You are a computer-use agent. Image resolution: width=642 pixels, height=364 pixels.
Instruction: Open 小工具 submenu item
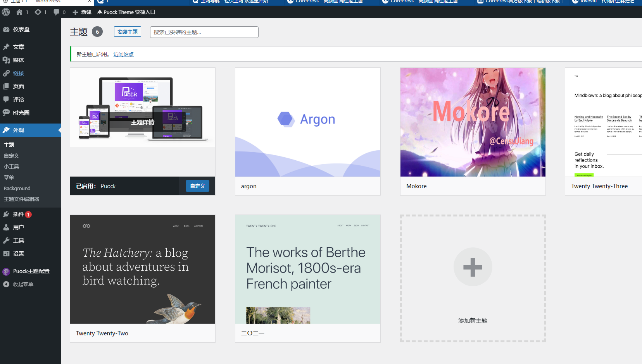point(11,167)
